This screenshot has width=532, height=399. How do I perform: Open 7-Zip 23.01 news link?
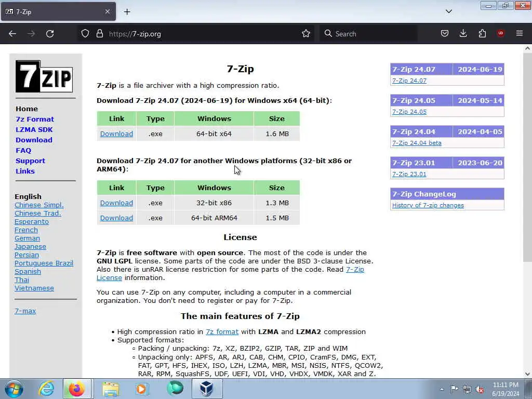click(x=409, y=175)
